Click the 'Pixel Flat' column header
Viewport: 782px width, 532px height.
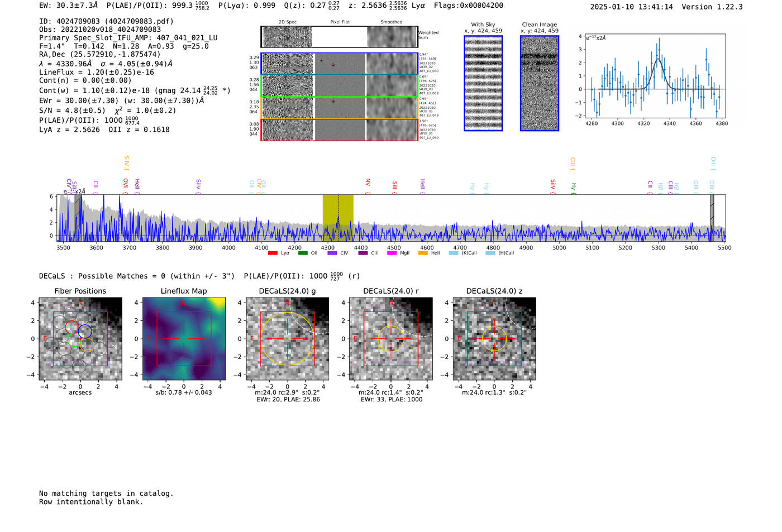[340, 22]
